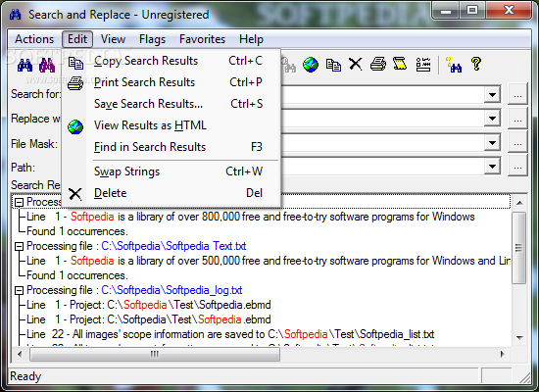Collapse the first Processing file tree node
This screenshot has height=392, width=539.
pos(20,202)
